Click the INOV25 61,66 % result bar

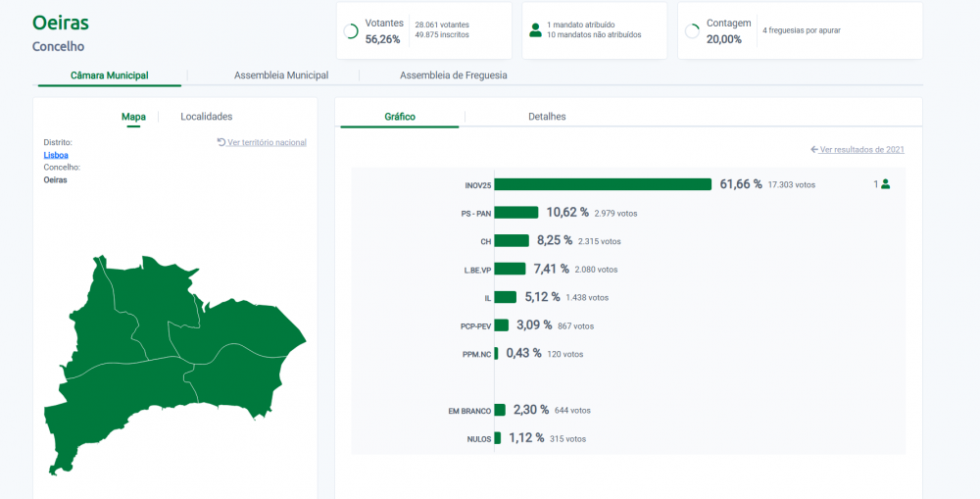(603, 184)
